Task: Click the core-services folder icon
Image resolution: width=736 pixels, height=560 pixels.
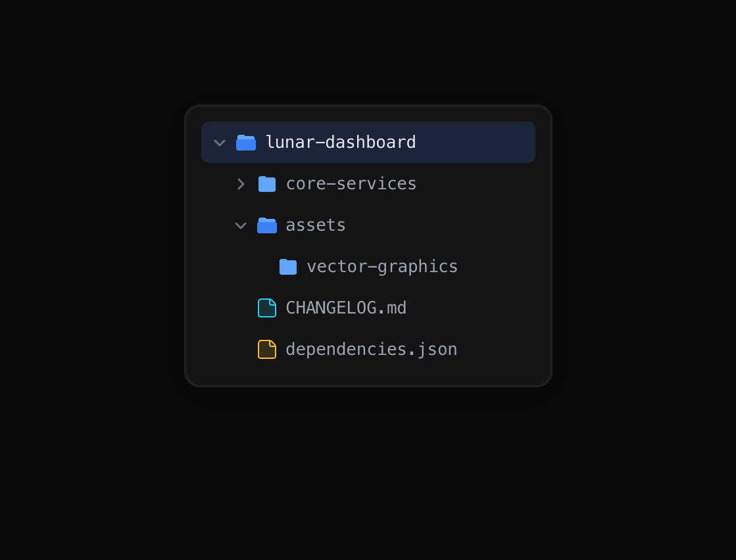Action: [x=267, y=184]
